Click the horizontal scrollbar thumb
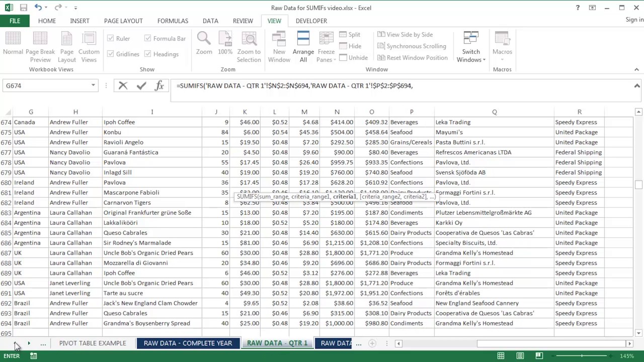 click(x=550, y=343)
